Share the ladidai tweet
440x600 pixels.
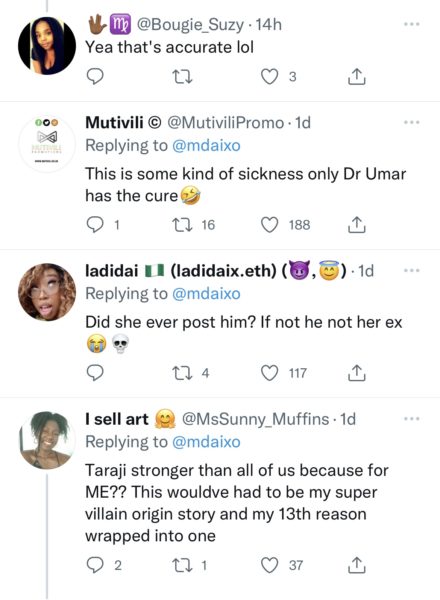pyautogui.click(x=356, y=373)
